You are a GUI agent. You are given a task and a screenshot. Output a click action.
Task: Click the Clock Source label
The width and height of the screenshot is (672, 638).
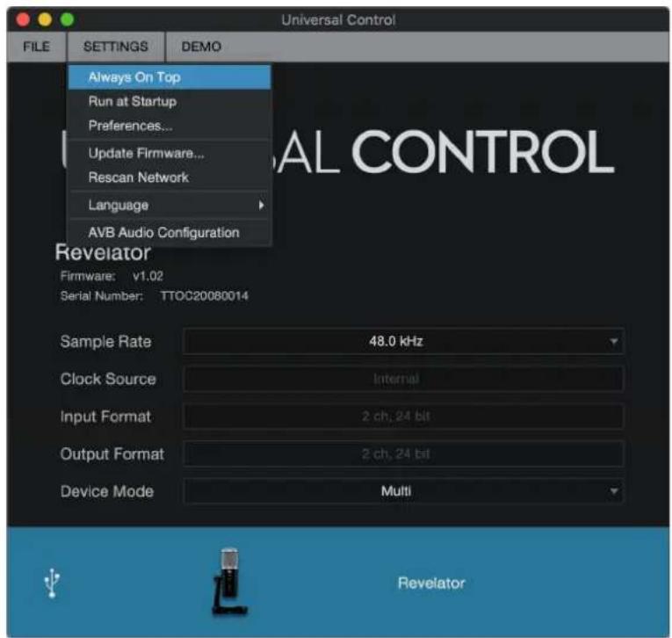[x=108, y=379]
